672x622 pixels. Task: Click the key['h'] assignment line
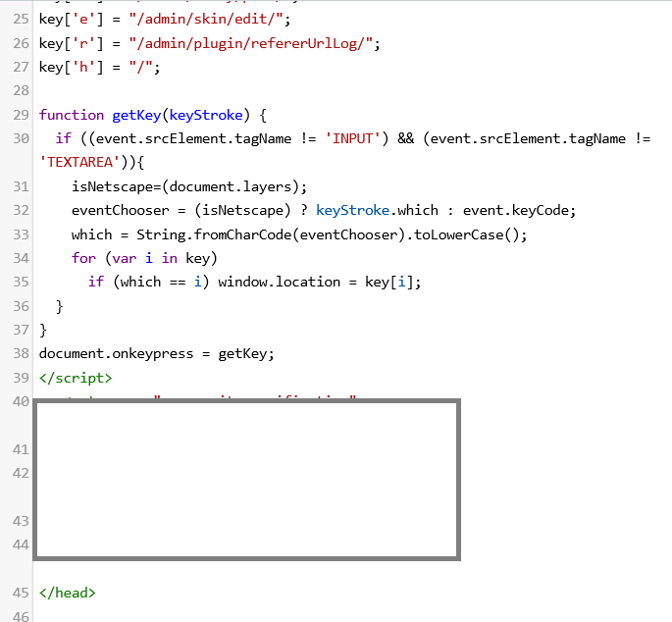coord(99,68)
